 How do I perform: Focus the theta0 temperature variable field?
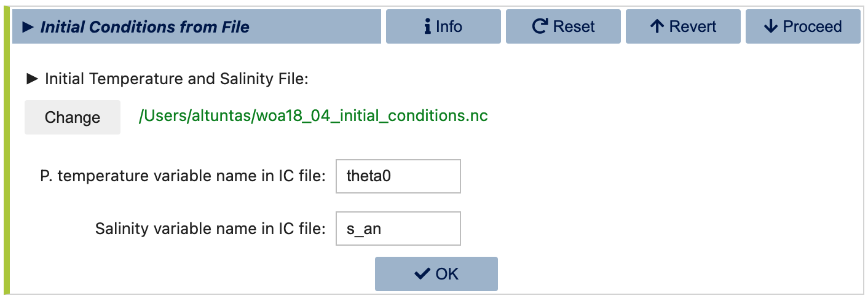(398, 176)
